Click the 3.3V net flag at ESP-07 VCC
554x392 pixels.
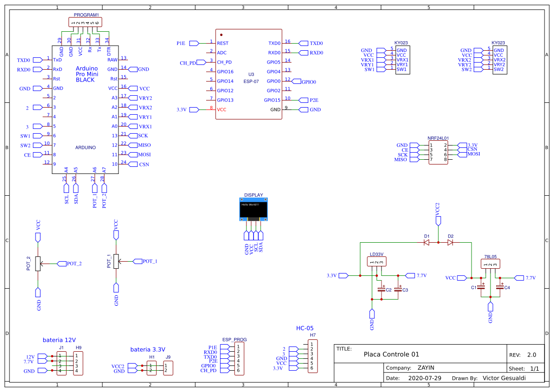[194, 110]
